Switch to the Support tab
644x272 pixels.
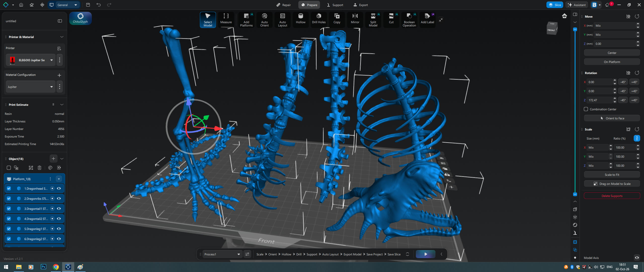tap(335, 5)
